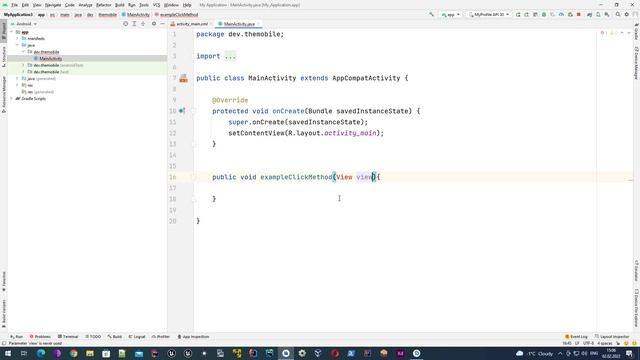Click the Debug app bug icon
This screenshot has width=640, height=360.
pos(544,15)
